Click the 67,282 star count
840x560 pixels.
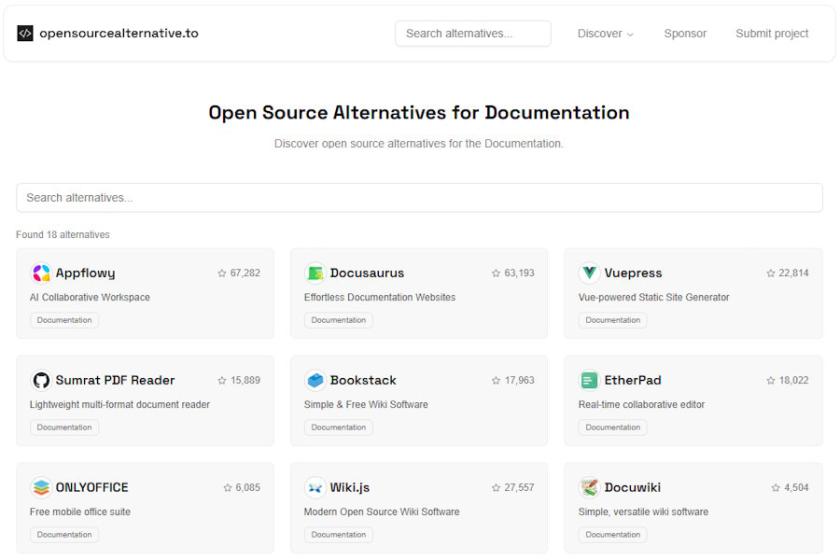pyautogui.click(x=245, y=273)
